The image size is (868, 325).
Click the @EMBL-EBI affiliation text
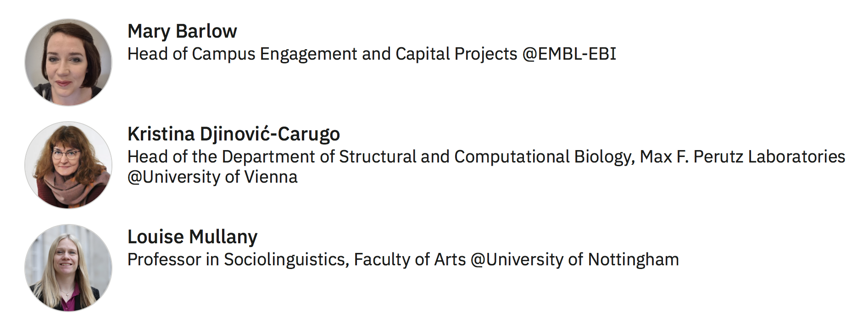tap(569, 54)
